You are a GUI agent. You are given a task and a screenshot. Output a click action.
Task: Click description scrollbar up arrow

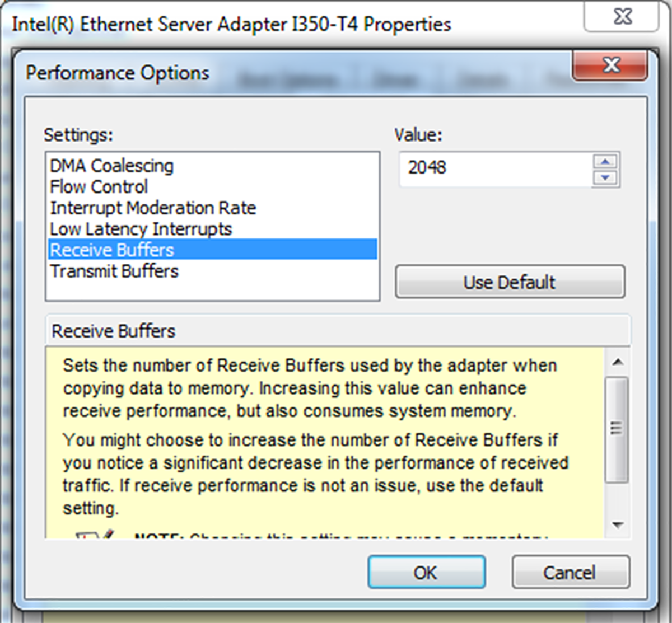coord(618,362)
